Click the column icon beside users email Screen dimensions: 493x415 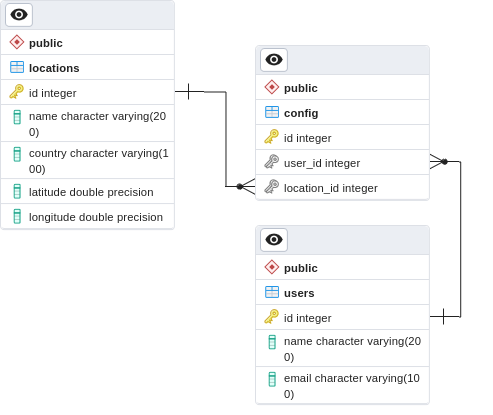[272, 379]
